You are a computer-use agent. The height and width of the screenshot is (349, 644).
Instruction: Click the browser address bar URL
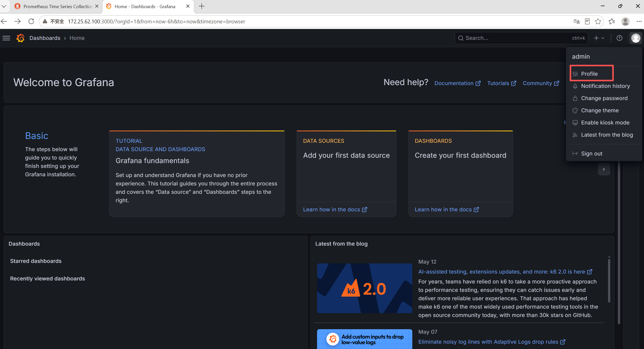156,21
